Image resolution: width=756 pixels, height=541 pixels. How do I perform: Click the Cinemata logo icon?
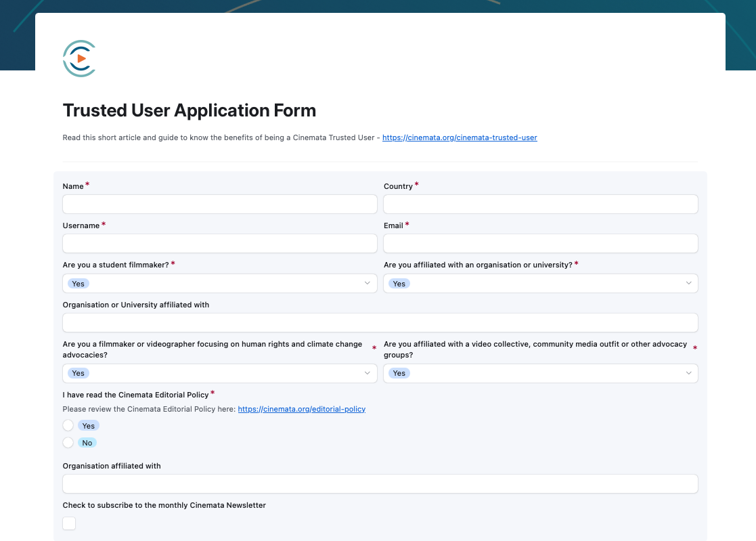(x=80, y=58)
